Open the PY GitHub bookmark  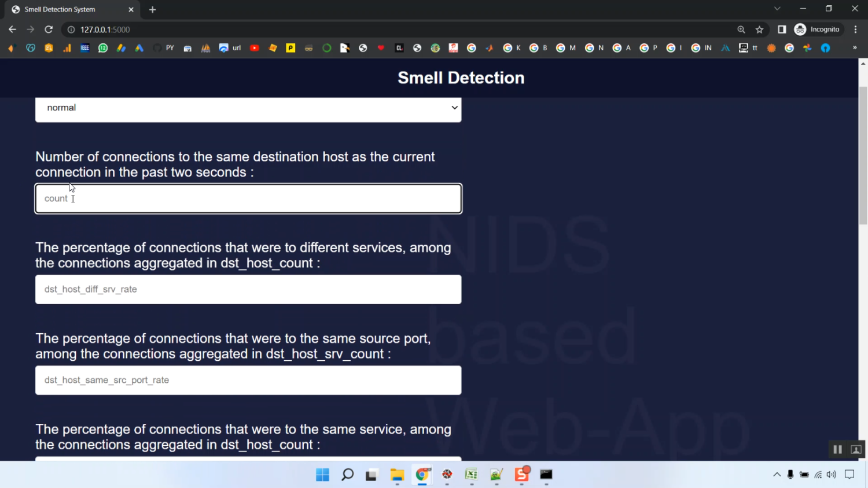click(x=163, y=48)
